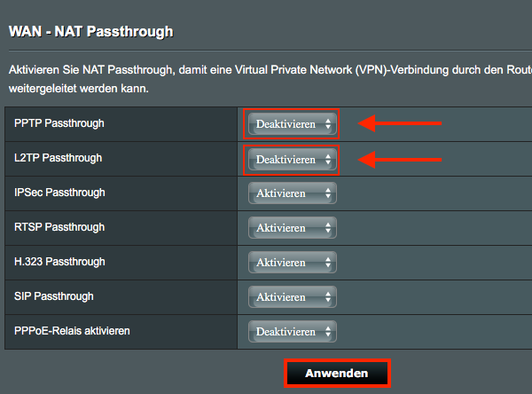Select the PPTP Passthrough row label

59,123
